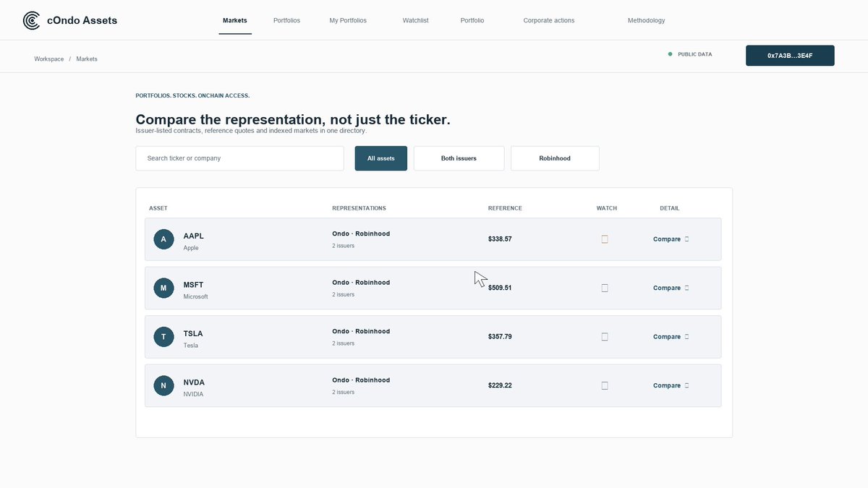Screen dimensions: 868x488
Task: Toggle the watch icon for AAPL
Action: point(605,239)
